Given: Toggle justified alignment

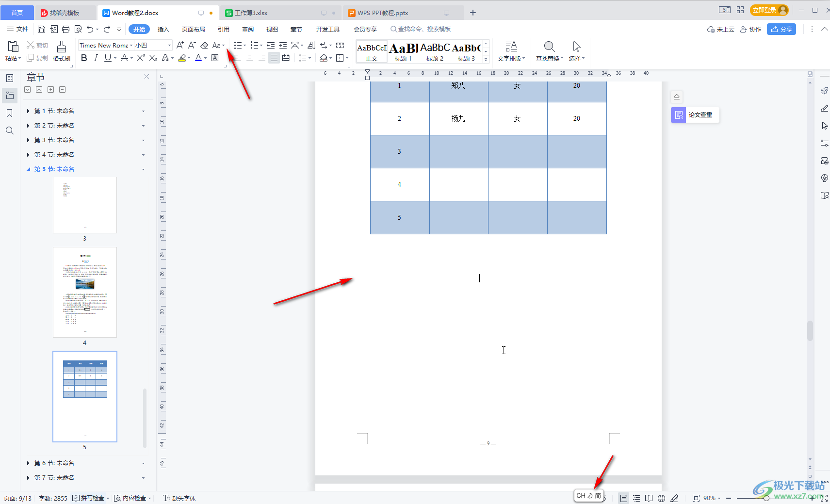Looking at the screenshot, I should click(274, 58).
